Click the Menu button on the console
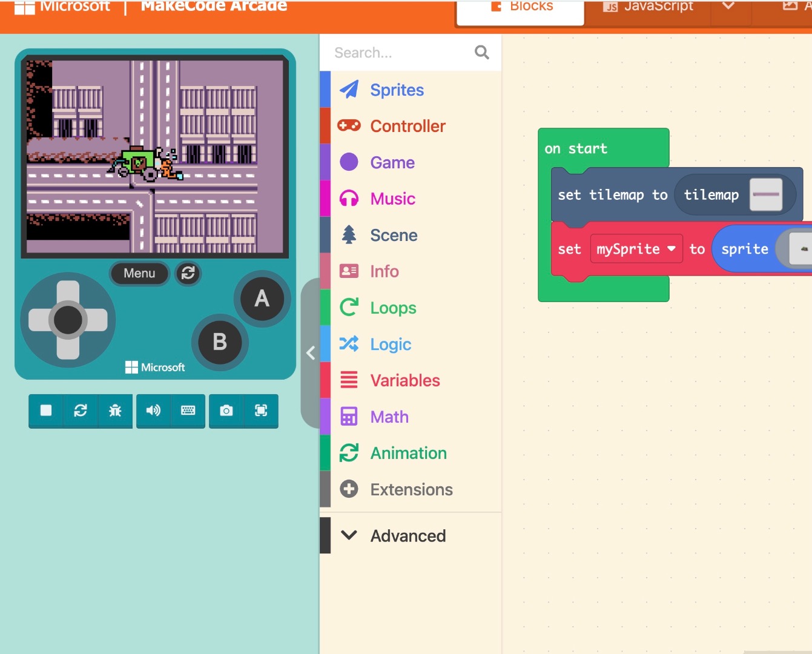 tap(139, 273)
